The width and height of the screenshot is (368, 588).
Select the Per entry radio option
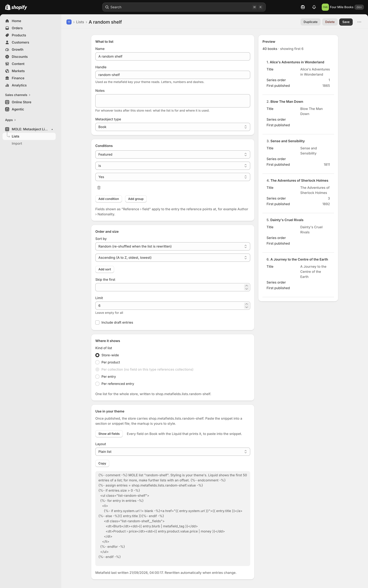coord(97,376)
